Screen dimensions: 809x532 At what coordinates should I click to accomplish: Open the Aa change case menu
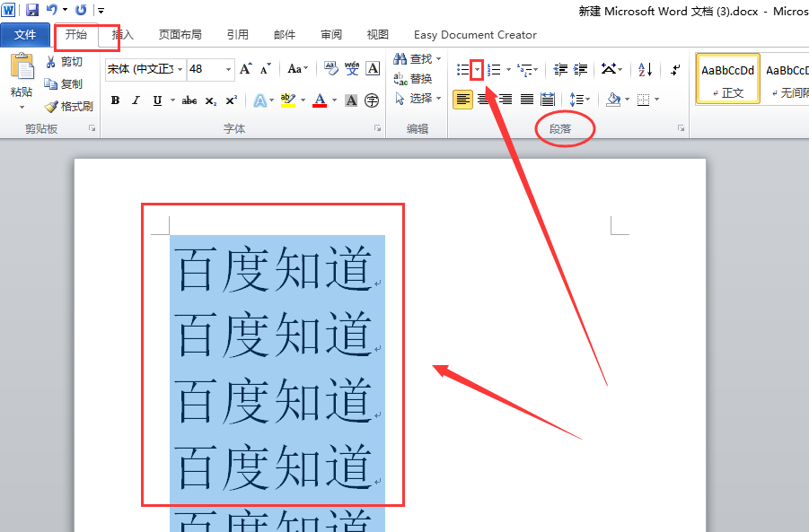point(297,68)
